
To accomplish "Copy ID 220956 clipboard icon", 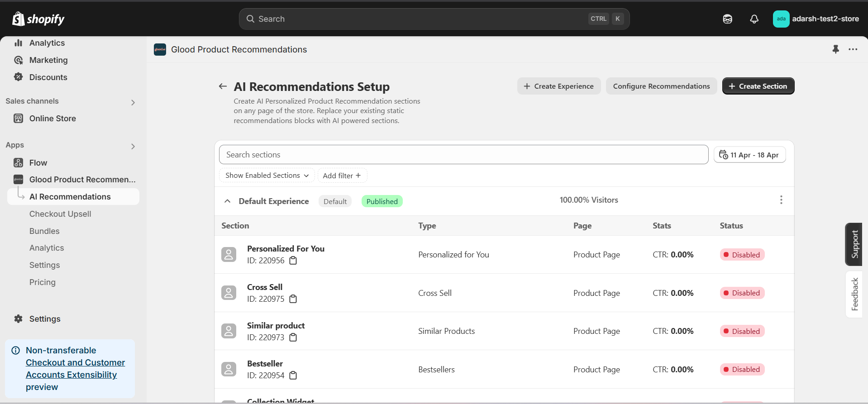I will click(293, 261).
